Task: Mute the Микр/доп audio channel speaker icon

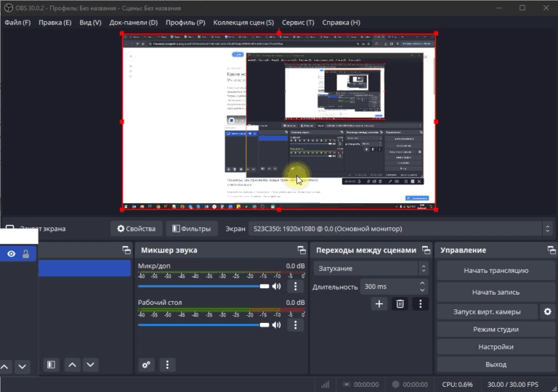Action: tap(276, 287)
